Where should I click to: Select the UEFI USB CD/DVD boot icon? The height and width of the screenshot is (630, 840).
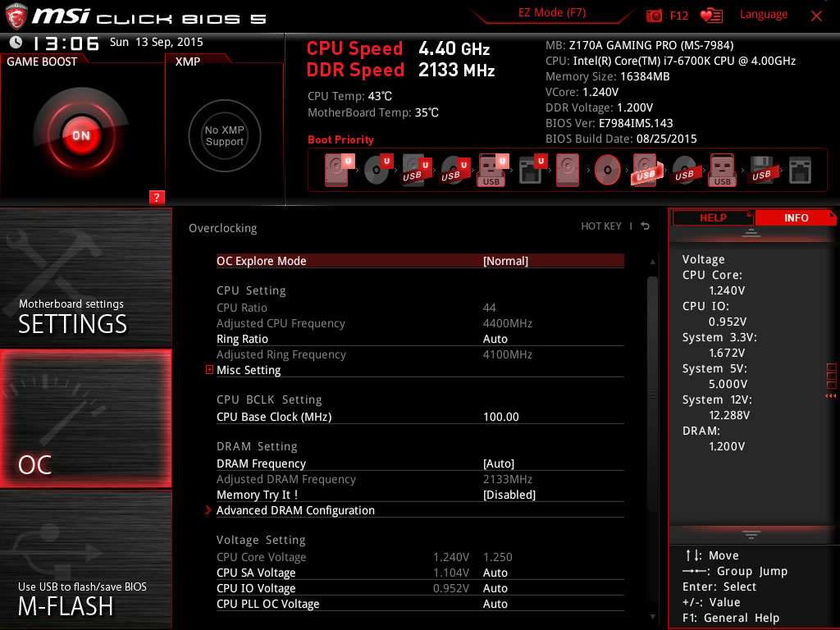pyautogui.click(x=454, y=171)
